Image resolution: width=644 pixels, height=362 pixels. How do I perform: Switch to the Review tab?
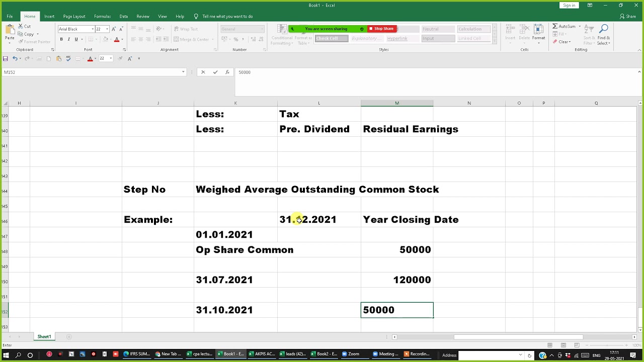pos(143,16)
